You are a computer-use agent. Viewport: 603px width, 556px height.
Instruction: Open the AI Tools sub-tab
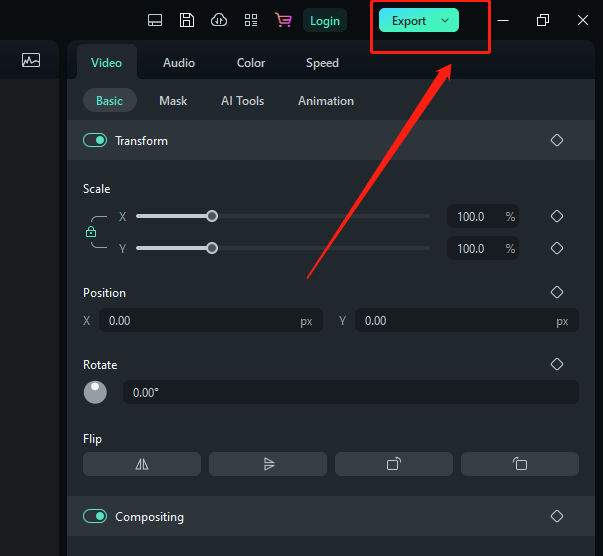[242, 101]
